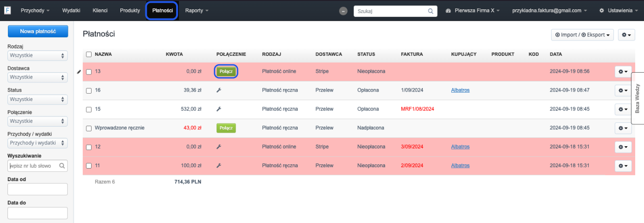Click the 714,36 PLN total

pyautogui.click(x=188, y=182)
